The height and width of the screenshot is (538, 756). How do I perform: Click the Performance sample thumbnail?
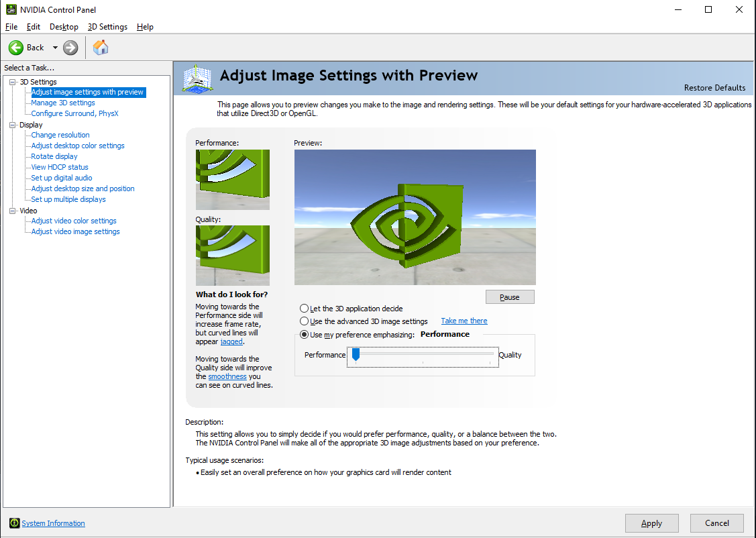click(x=232, y=179)
